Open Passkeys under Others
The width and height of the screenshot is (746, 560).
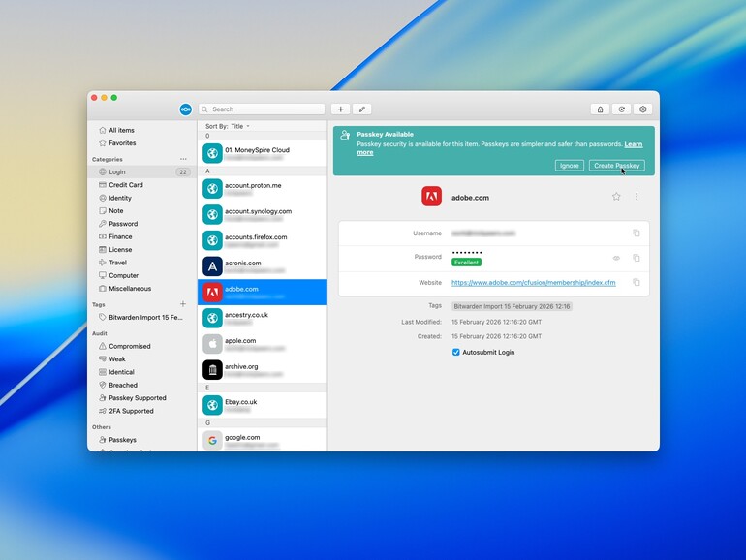click(x=141, y=440)
